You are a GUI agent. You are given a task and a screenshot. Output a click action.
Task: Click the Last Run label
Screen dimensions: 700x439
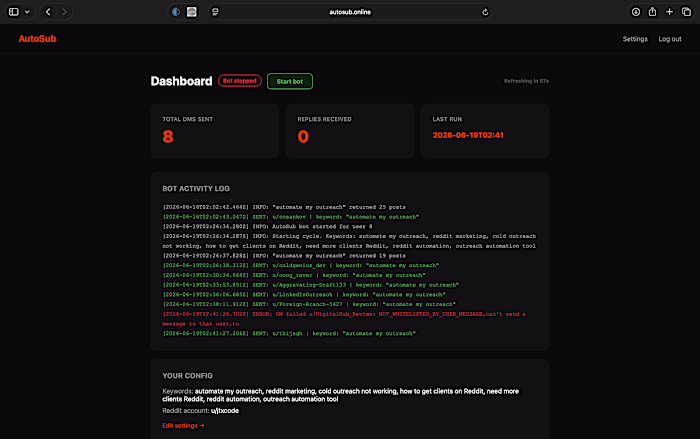click(447, 119)
